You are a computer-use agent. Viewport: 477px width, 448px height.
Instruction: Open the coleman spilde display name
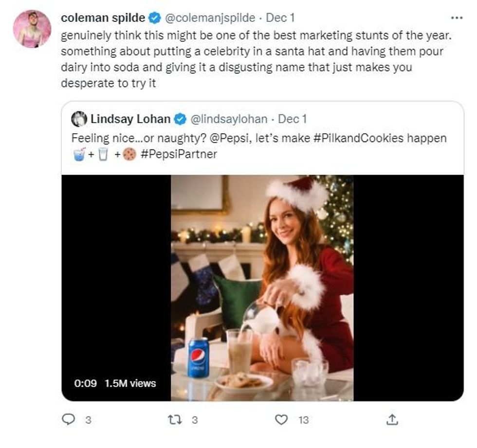pos(103,18)
